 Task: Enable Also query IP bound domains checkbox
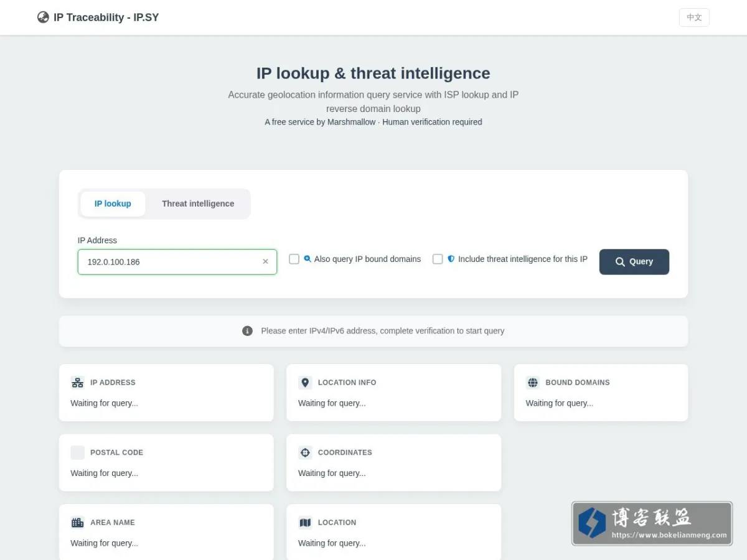[x=294, y=259]
